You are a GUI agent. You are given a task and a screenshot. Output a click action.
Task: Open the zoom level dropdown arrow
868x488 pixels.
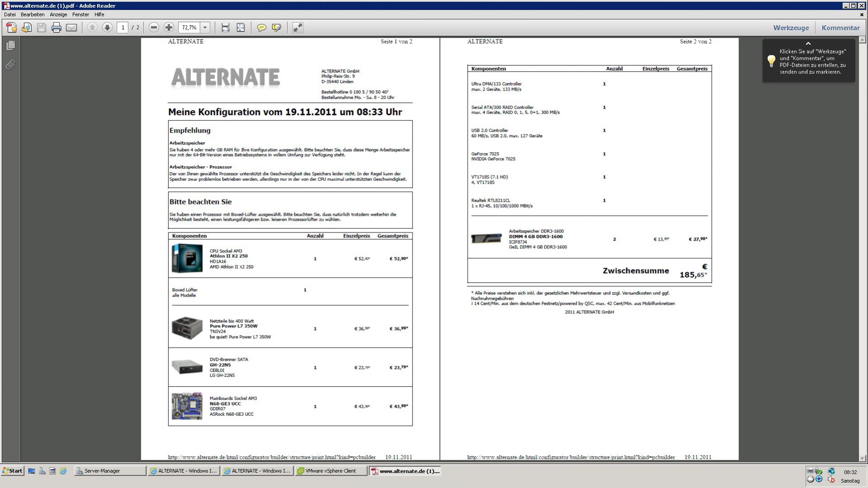[x=205, y=28]
